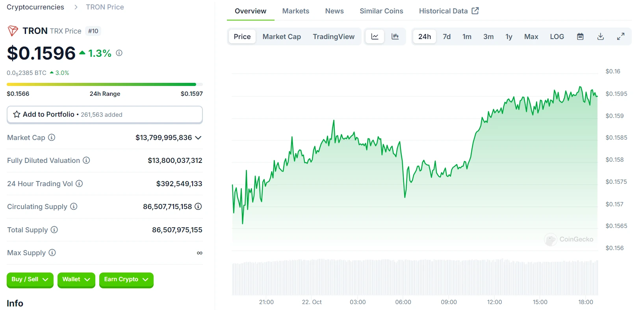This screenshot has height=310, width=644.
Task: Select the Price chart mode
Action: tap(242, 37)
